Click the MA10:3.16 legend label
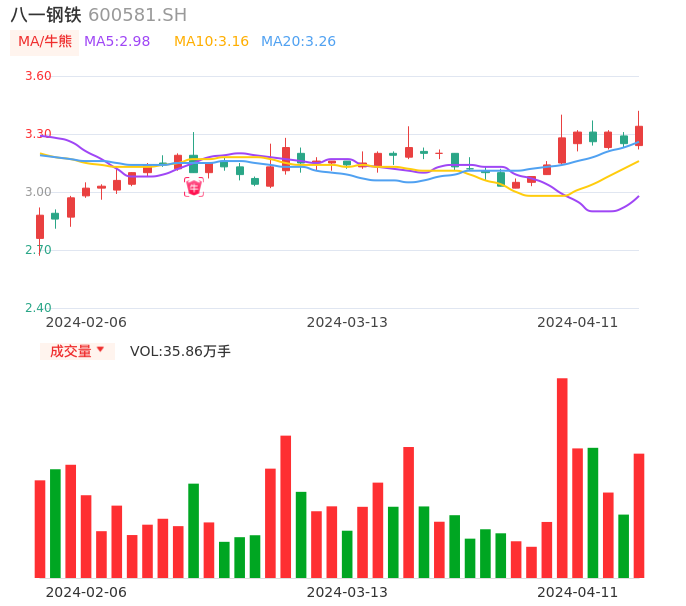This screenshot has width=686, height=606. coord(211,42)
